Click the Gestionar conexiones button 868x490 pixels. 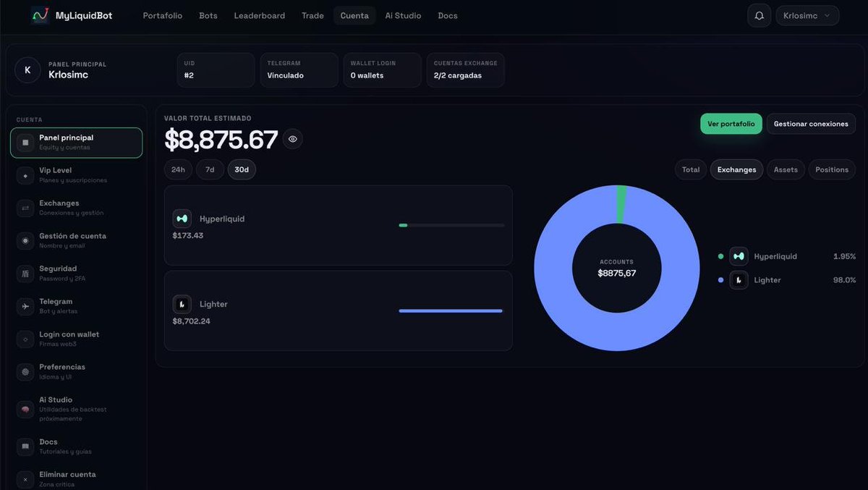811,124
